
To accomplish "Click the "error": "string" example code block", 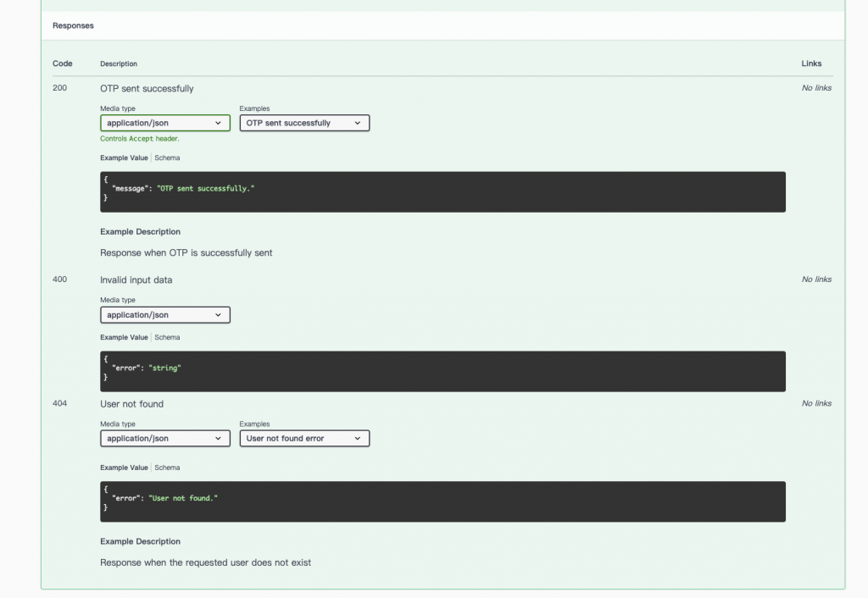I will 442,371.
